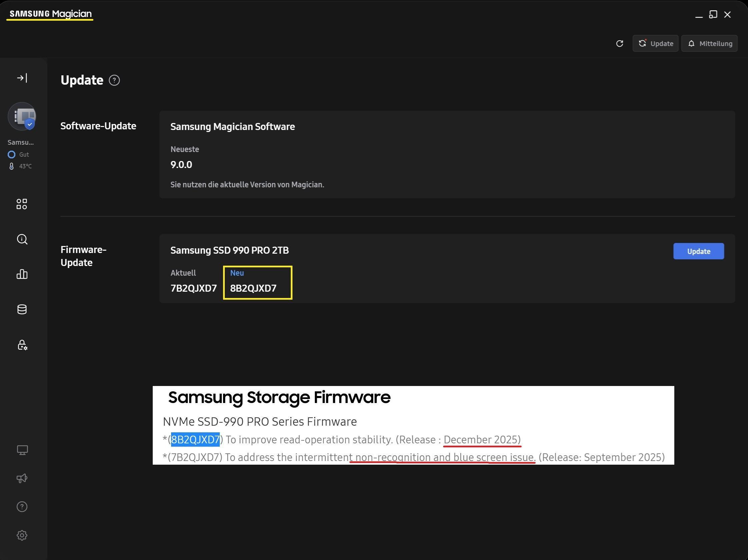The height and width of the screenshot is (560, 748).
Task: Expand the sidebar with arrow icon
Action: tap(22, 78)
